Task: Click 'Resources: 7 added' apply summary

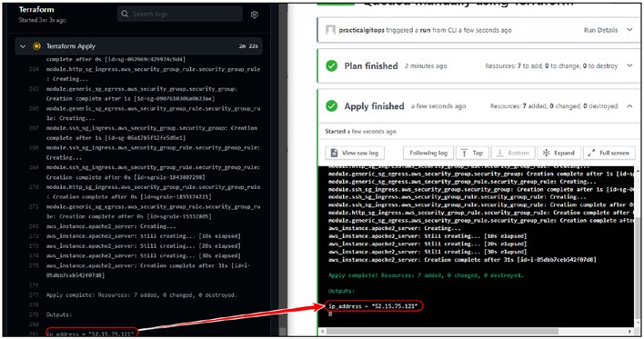Action: (x=554, y=106)
